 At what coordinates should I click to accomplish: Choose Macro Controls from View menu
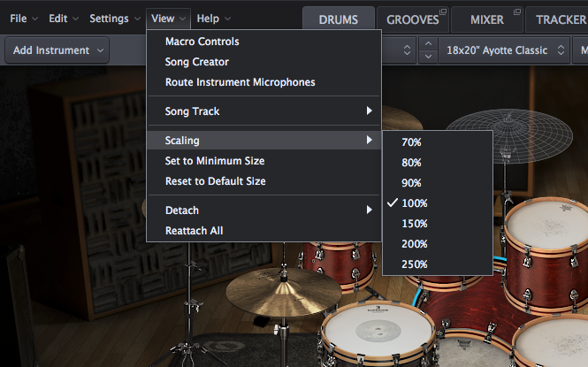[264, 42]
